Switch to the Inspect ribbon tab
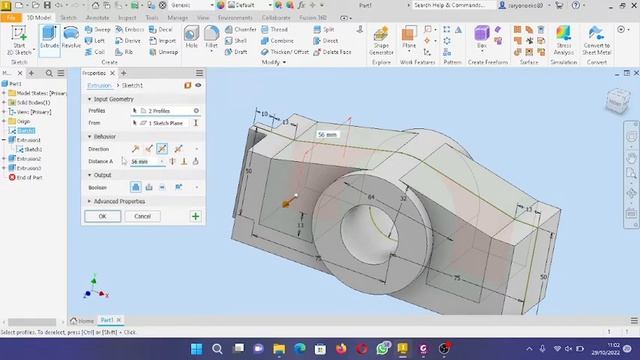This screenshot has width=640, height=360. tap(127, 18)
